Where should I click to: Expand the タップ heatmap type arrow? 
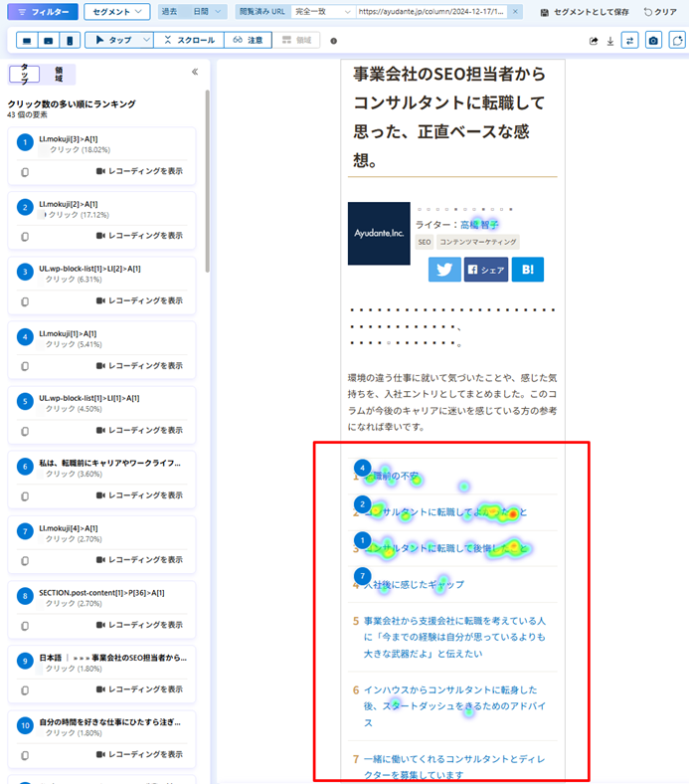click(146, 40)
